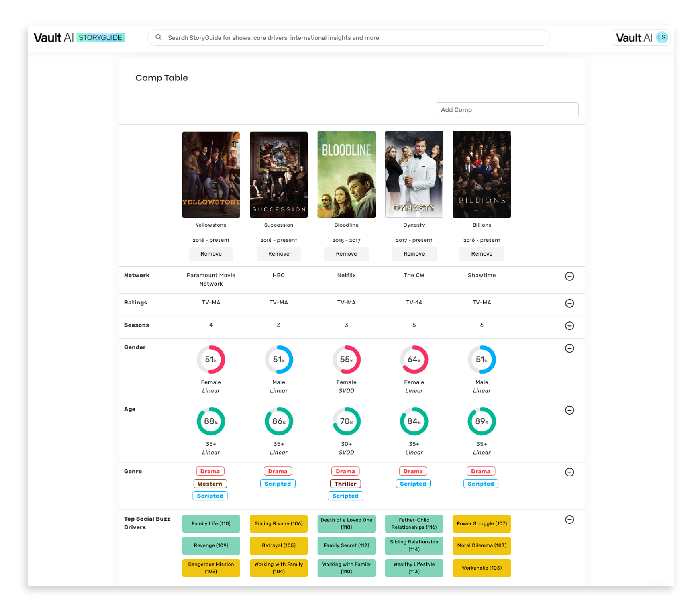Select Dynasty's Scripted tag
The height and width of the screenshot is (613, 700).
413,484
